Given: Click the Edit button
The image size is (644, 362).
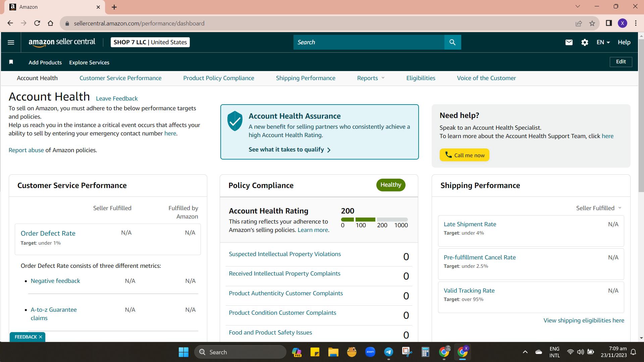Looking at the screenshot, I should click(621, 62).
